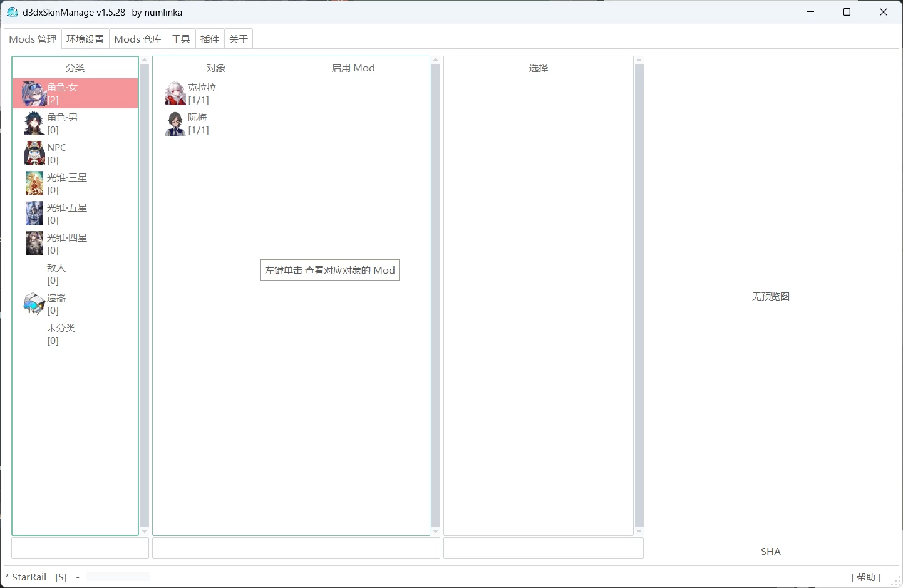Click the 选择 list vertical scrollbar
Viewport: 903px width, 588px height.
pyautogui.click(x=639, y=296)
